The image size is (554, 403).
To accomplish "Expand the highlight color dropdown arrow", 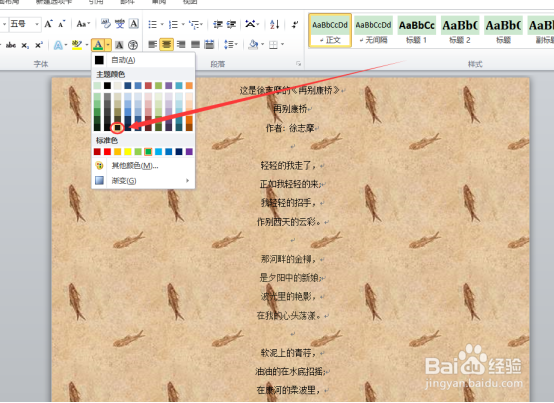I will (87, 45).
